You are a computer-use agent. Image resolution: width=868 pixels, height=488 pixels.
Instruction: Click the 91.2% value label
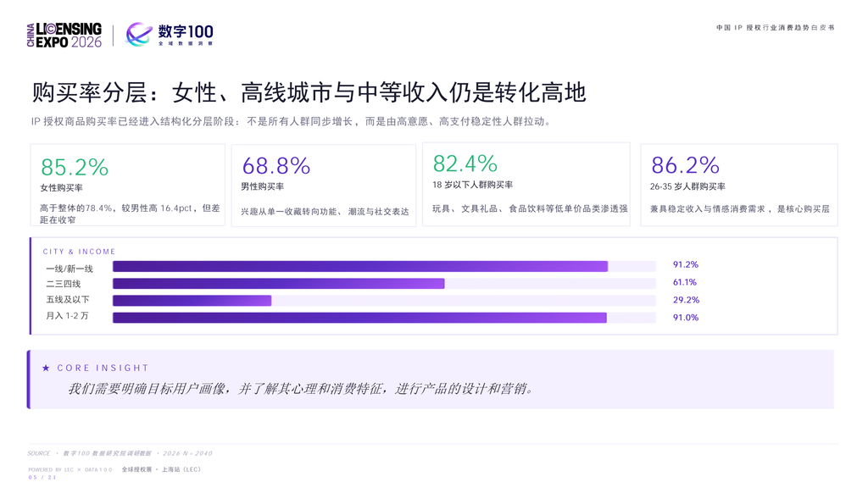pyautogui.click(x=685, y=264)
